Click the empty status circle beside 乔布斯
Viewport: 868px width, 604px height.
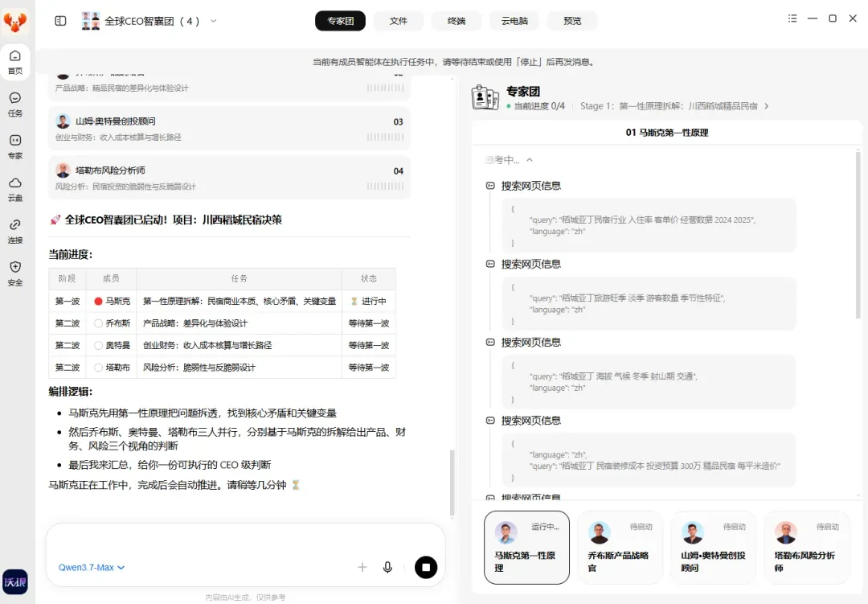click(98, 323)
